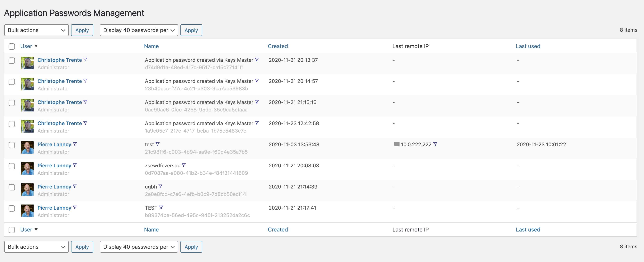
Task: Expand top 'Display 40 passwords per' dropdown
Action: (139, 30)
